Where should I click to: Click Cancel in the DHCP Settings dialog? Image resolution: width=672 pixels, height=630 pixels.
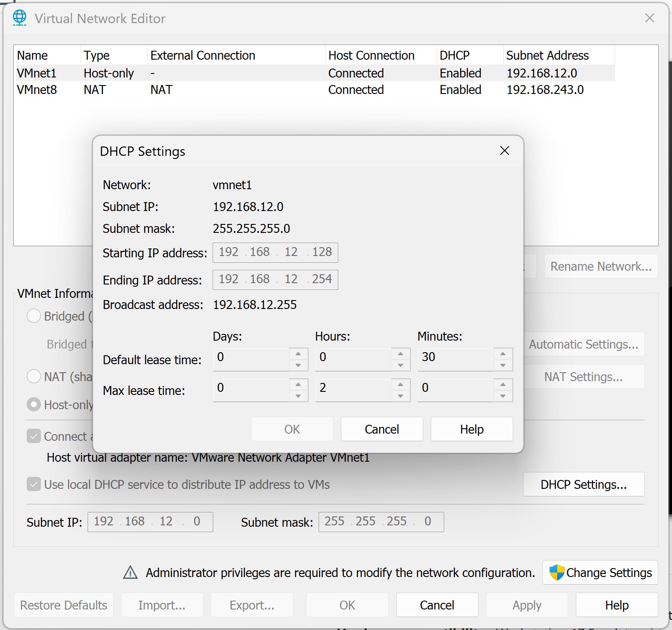click(x=381, y=429)
